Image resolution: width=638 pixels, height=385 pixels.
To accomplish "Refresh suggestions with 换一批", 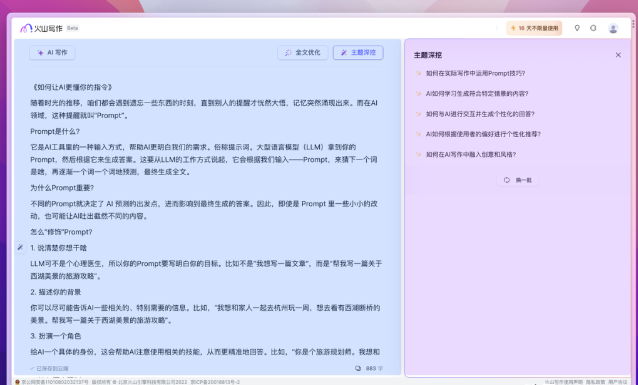I will pyautogui.click(x=518, y=180).
